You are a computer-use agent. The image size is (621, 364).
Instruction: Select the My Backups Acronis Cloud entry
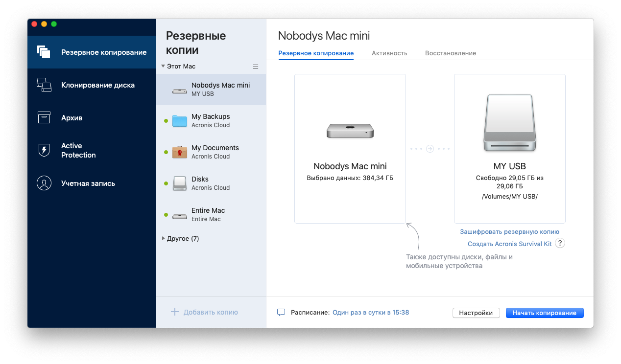[211, 121]
